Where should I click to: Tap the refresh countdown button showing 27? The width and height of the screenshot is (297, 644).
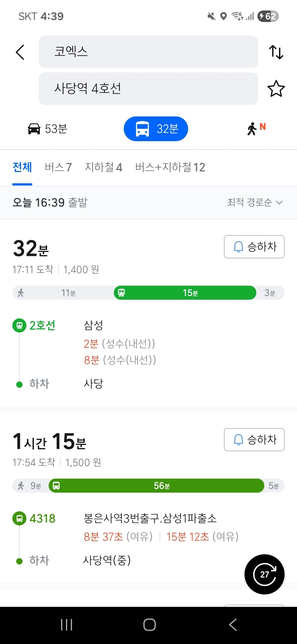264,574
